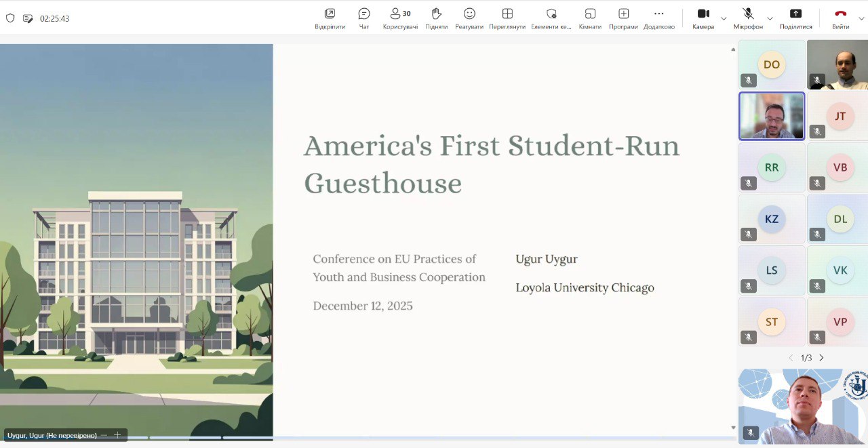Open reactions (Реагувати) smiley icon
This screenshot has width=868, height=448.
[469, 14]
